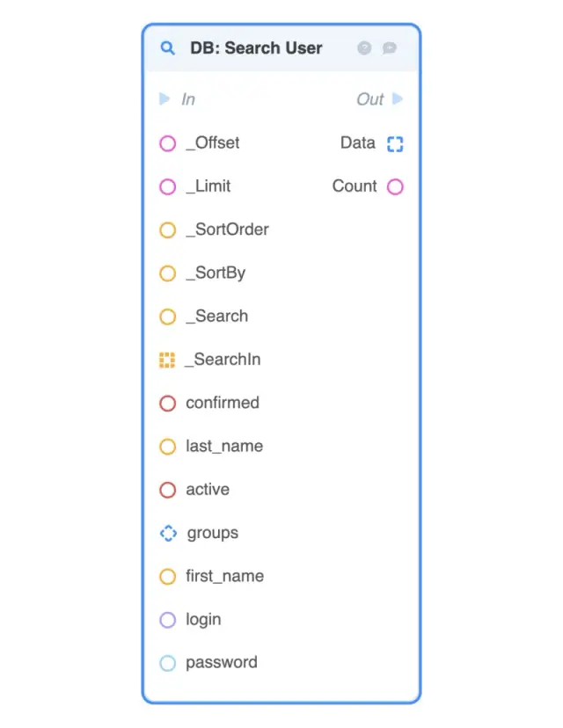
Task: Click the In flow arrow connector
Action: pos(165,99)
